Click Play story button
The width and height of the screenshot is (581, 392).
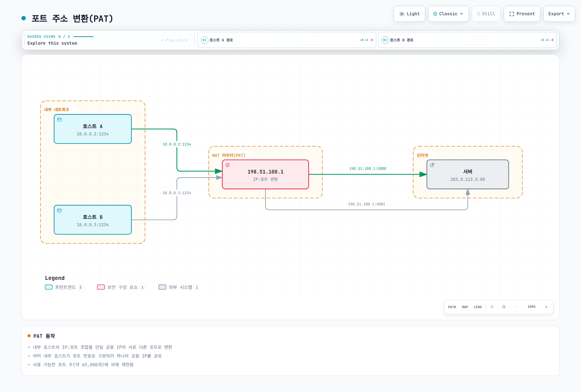pyautogui.click(x=175, y=40)
